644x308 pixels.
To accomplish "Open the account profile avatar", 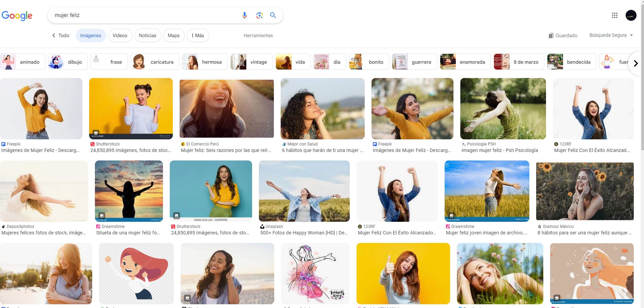I will [631, 15].
